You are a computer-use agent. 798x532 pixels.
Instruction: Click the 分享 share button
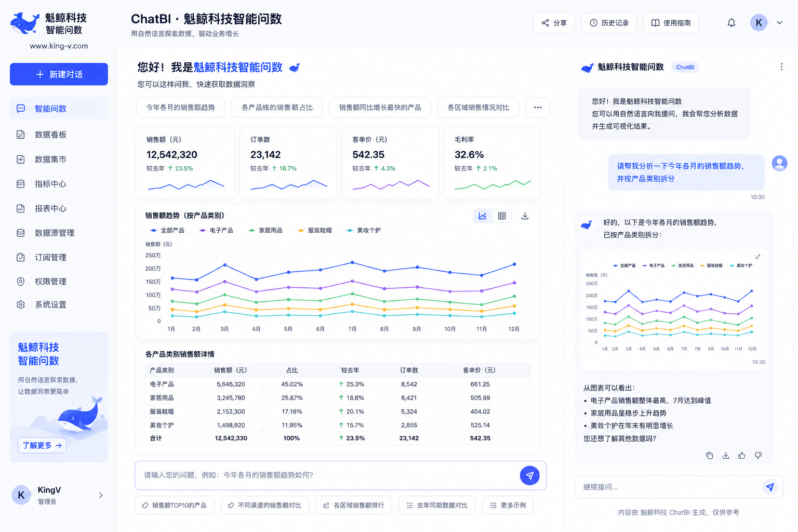click(554, 23)
